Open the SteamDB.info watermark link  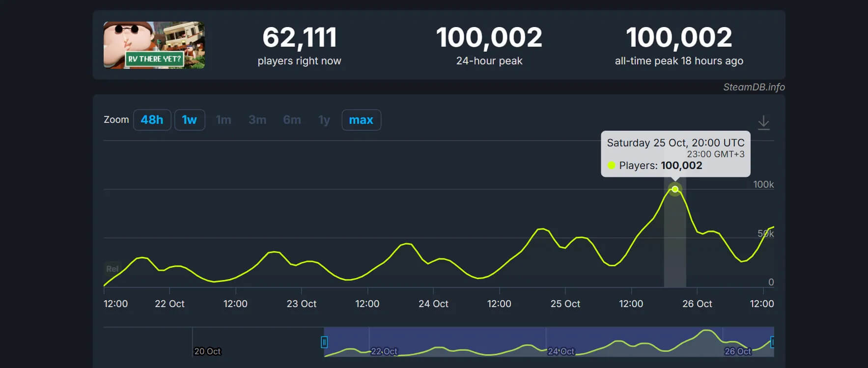coord(754,87)
